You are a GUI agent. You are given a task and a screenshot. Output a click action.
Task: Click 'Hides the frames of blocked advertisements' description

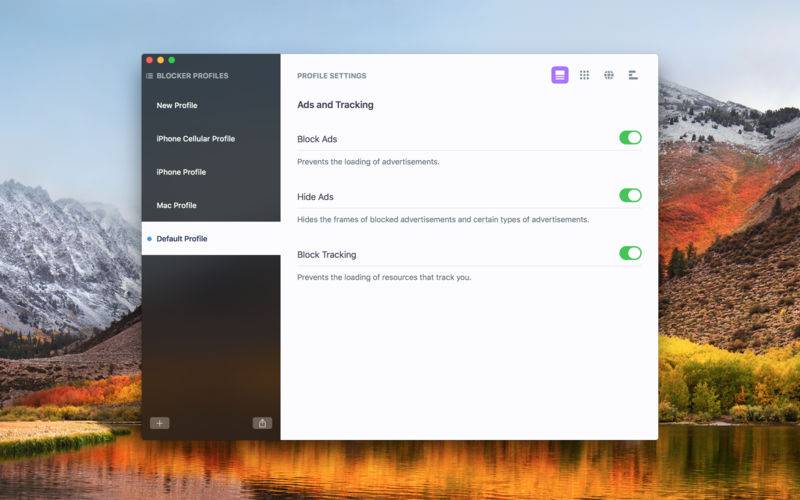pyautogui.click(x=443, y=219)
